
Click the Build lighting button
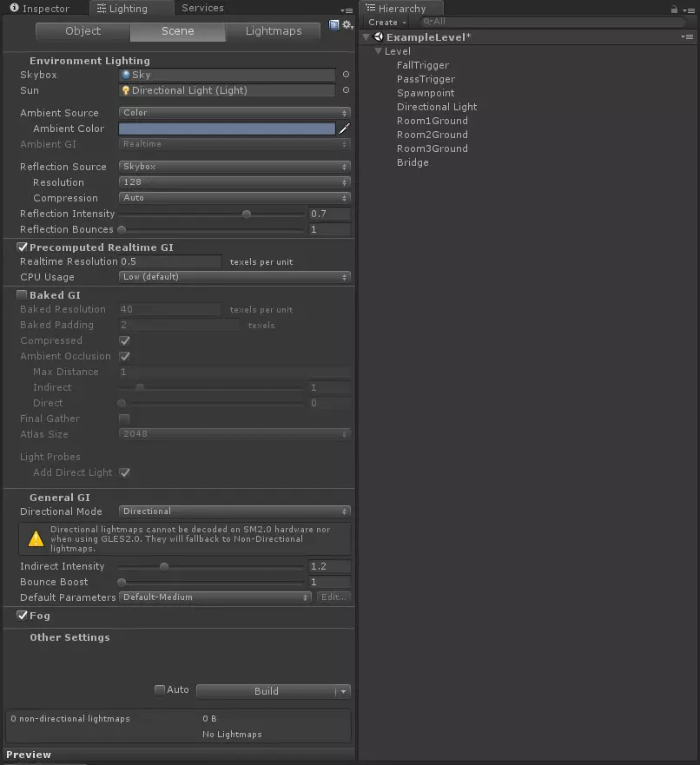coord(266,691)
